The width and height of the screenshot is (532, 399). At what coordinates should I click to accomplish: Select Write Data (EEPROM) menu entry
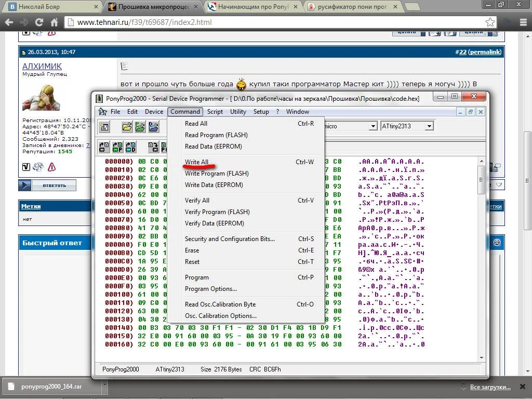tap(246, 185)
